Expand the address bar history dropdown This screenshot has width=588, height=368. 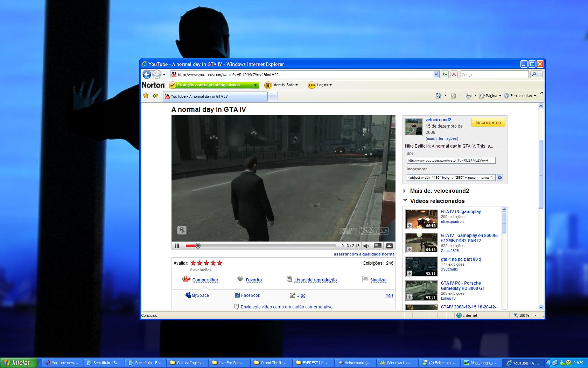436,74
